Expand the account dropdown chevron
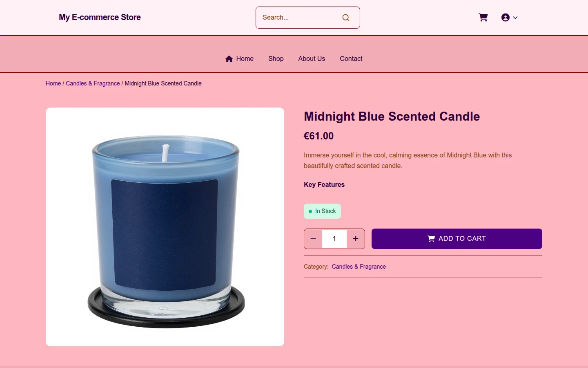The width and height of the screenshot is (588, 368). [x=515, y=18]
